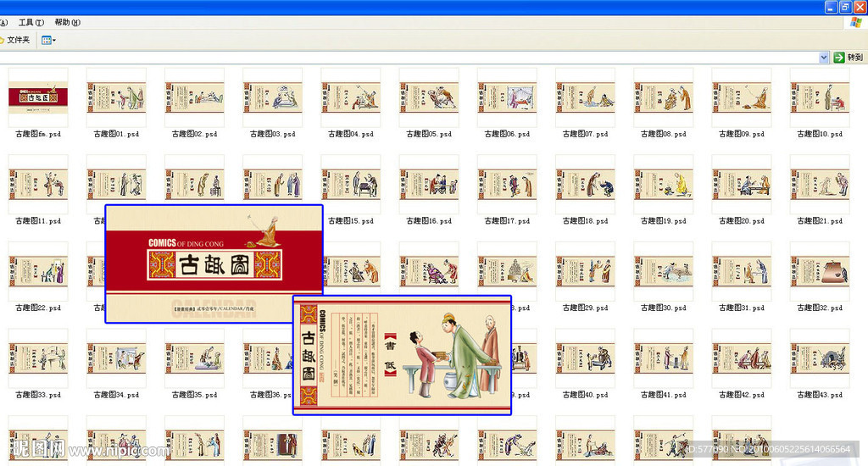The height and width of the screenshot is (466, 868).
Task: Select the thumbnail 古趣图30.psd
Action: tap(663, 271)
